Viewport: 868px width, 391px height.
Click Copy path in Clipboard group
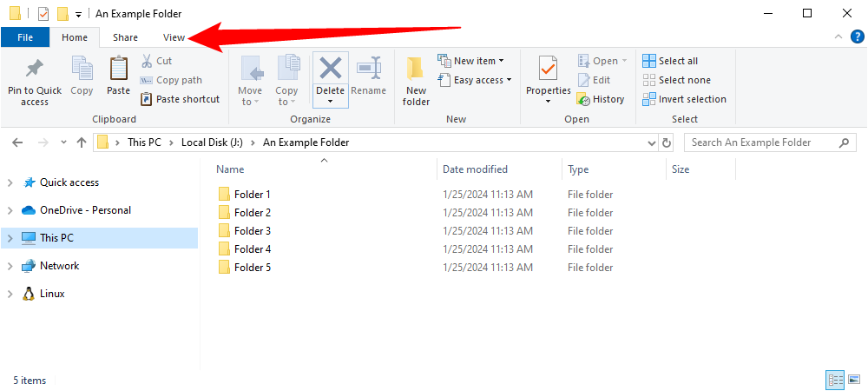point(171,80)
